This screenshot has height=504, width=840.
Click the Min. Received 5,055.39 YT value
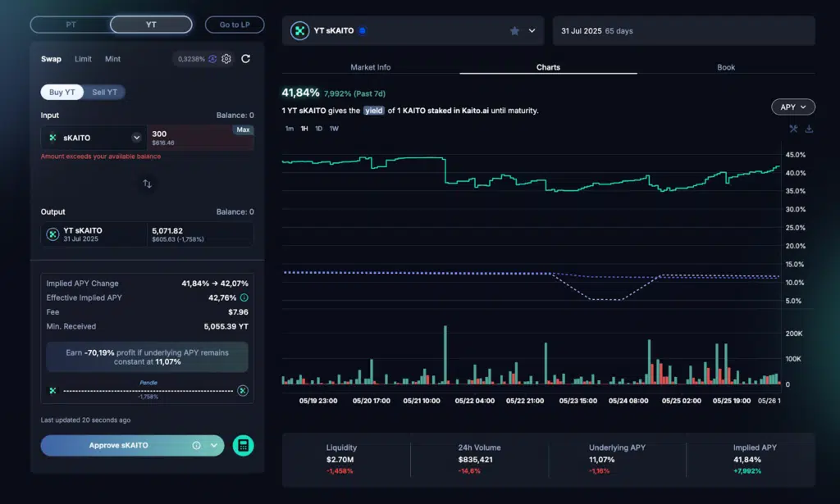click(226, 326)
